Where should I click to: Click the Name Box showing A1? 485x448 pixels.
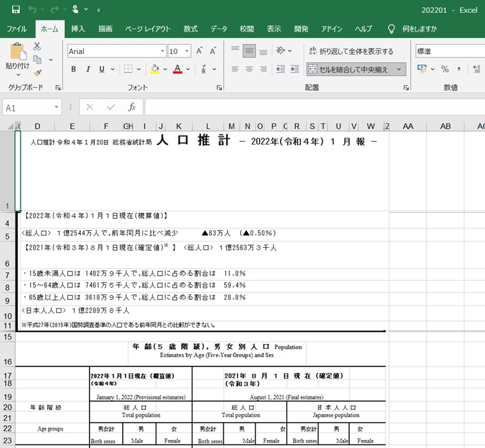point(31,108)
